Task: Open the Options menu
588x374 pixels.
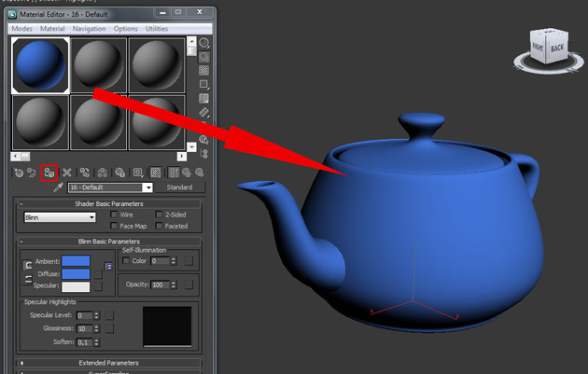Action: click(x=126, y=29)
